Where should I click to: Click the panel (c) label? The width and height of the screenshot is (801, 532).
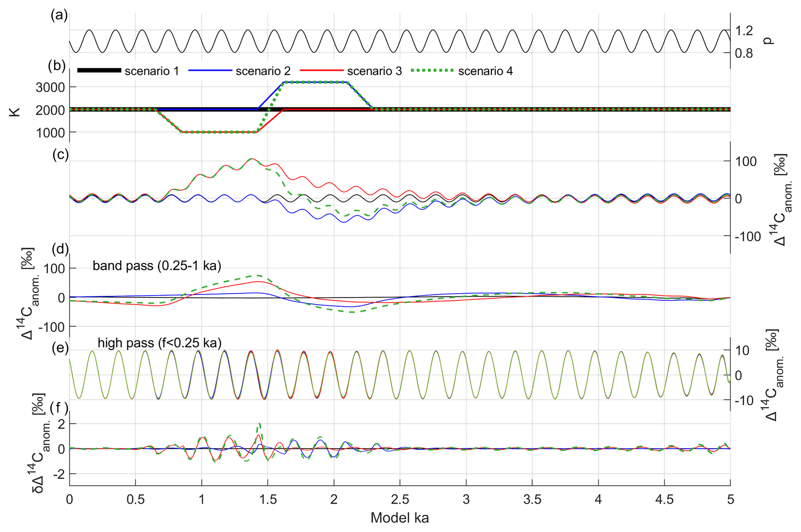point(60,154)
